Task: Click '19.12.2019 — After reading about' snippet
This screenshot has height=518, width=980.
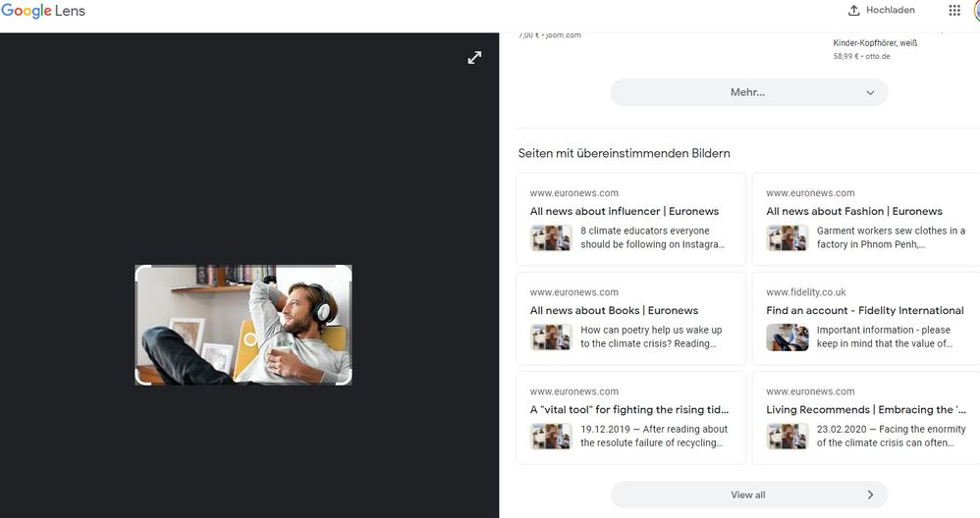Action: click(x=654, y=437)
